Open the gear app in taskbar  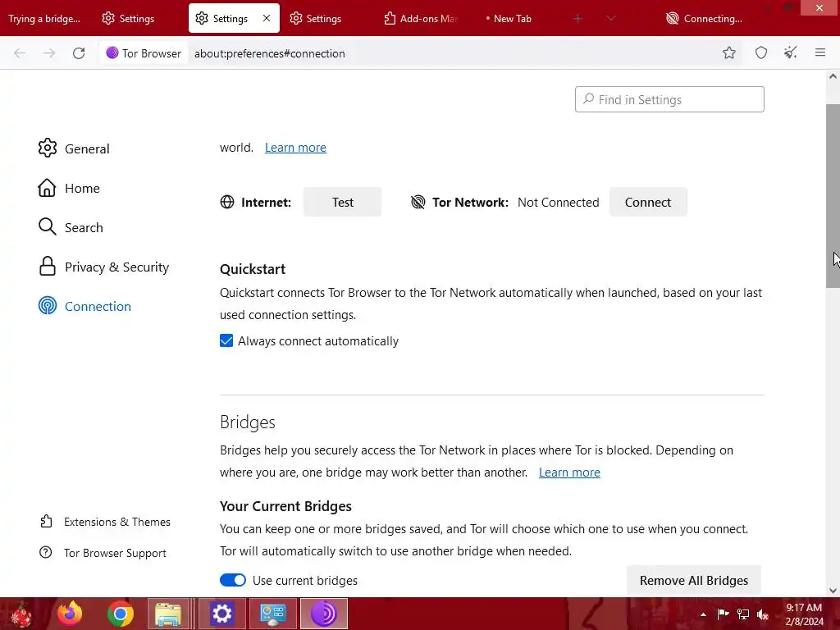(x=221, y=614)
